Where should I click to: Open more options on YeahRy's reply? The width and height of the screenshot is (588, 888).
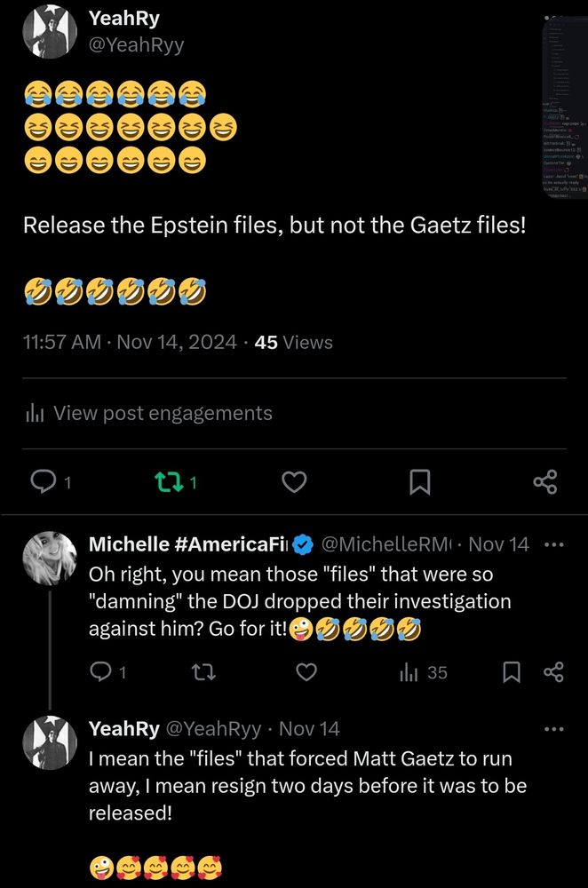coord(553,729)
